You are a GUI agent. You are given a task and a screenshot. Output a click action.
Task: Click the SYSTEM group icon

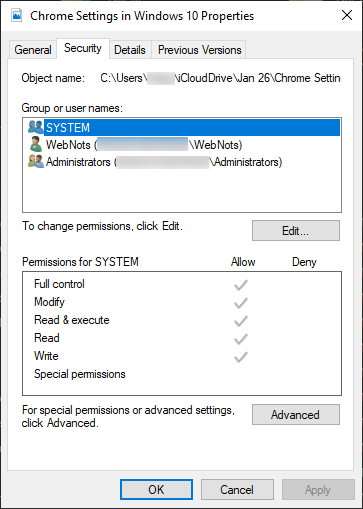tap(36, 127)
